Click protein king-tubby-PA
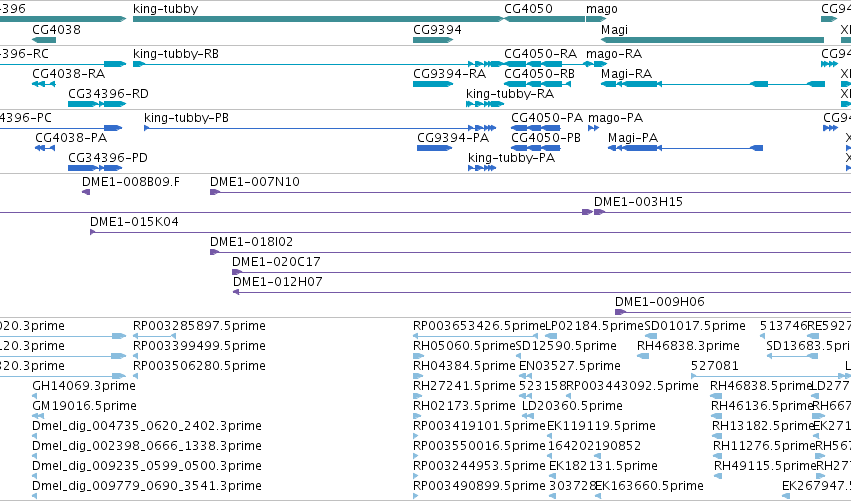 (482, 168)
